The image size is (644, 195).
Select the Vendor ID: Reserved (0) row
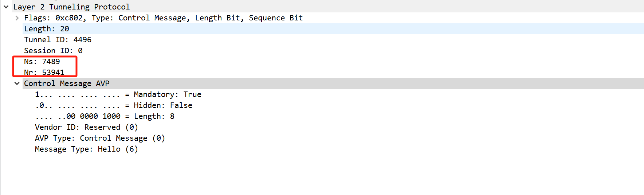(86, 127)
